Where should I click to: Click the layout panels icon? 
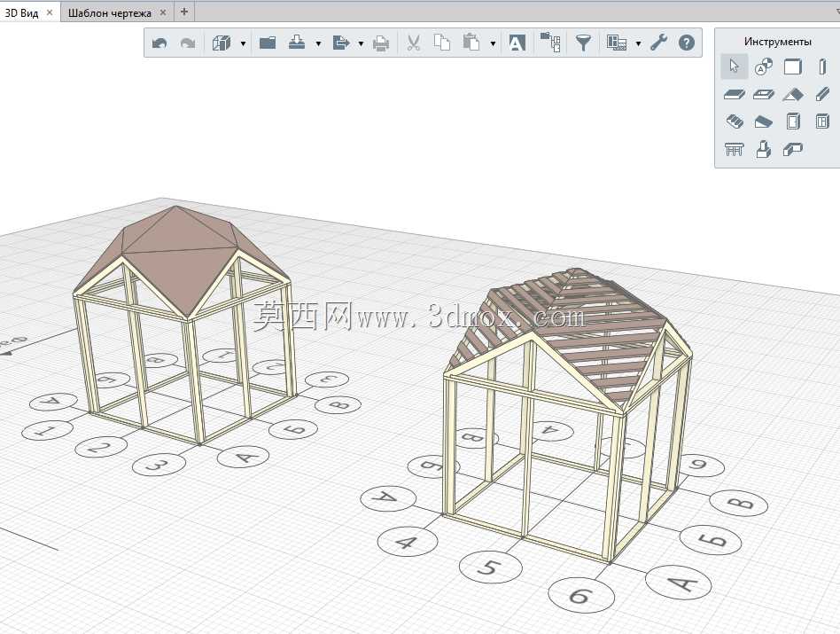(617, 43)
